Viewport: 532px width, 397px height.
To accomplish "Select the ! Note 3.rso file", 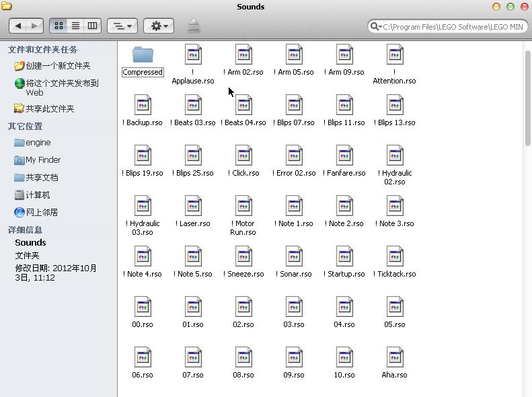I will coord(395,212).
